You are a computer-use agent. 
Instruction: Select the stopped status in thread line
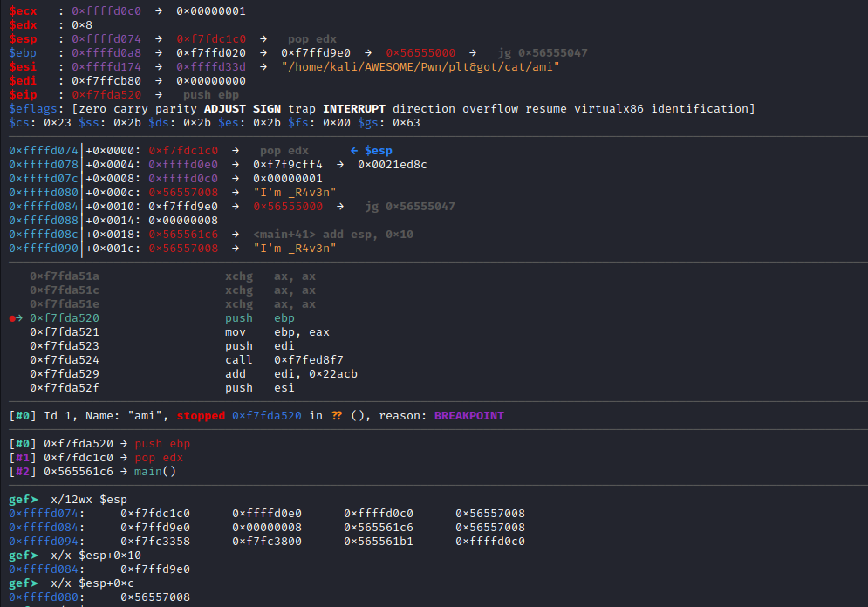click(x=201, y=415)
